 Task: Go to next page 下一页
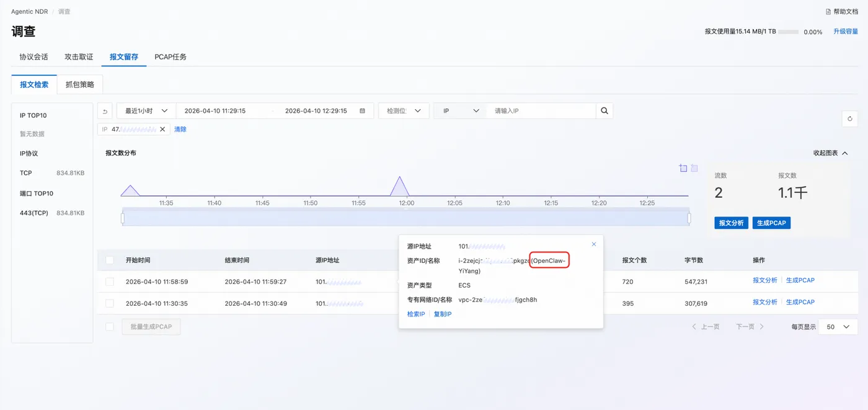coord(750,327)
